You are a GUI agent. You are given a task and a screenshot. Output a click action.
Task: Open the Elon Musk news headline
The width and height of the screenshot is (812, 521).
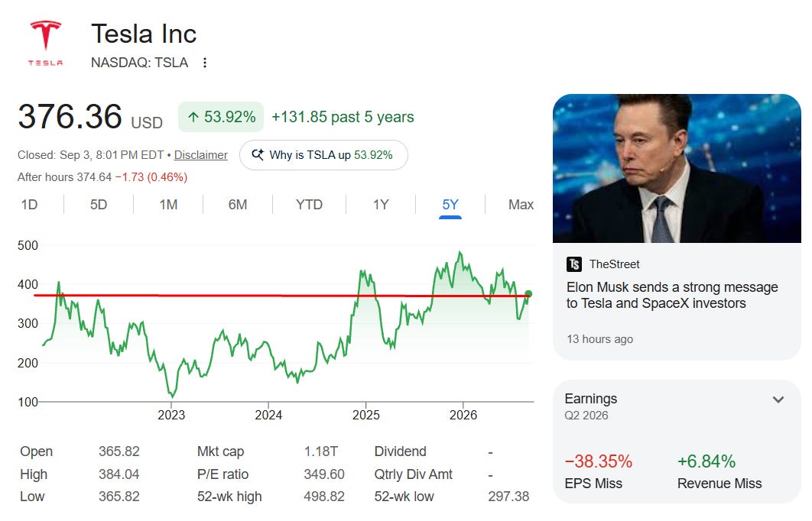tap(671, 295)
